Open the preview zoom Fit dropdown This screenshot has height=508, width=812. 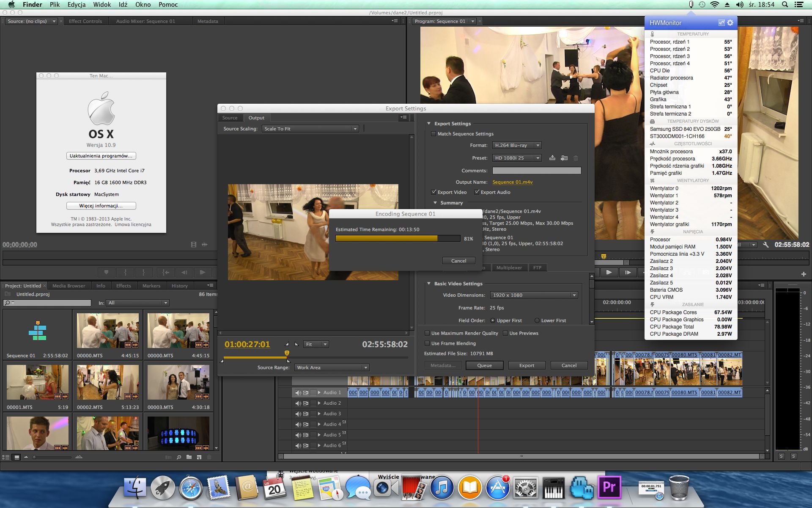tap(316, 344)
